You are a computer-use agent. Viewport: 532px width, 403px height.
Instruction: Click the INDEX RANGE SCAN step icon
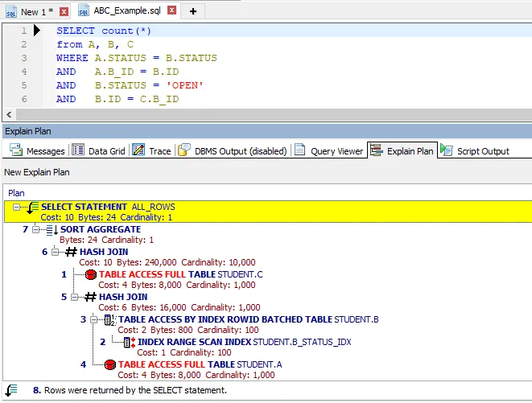pyautogui.click(x=129, y=343)
